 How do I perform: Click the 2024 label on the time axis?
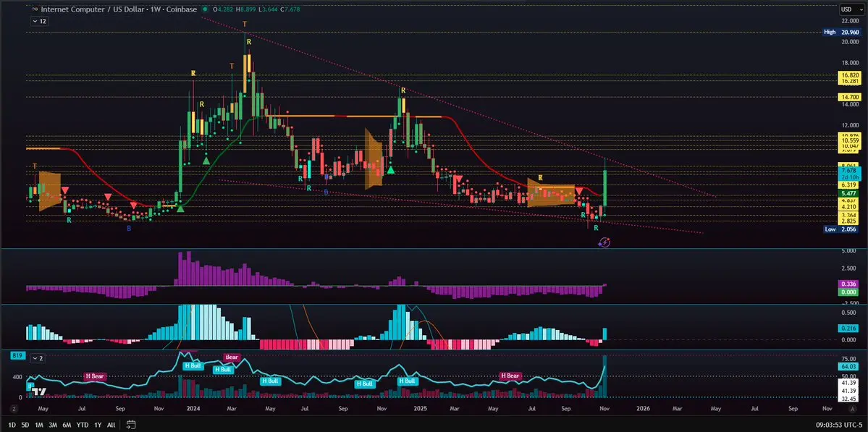tap(193, 409)
